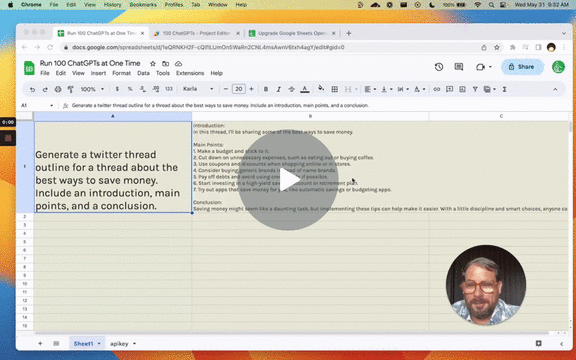Click the insert comment icon

[449, 89]
